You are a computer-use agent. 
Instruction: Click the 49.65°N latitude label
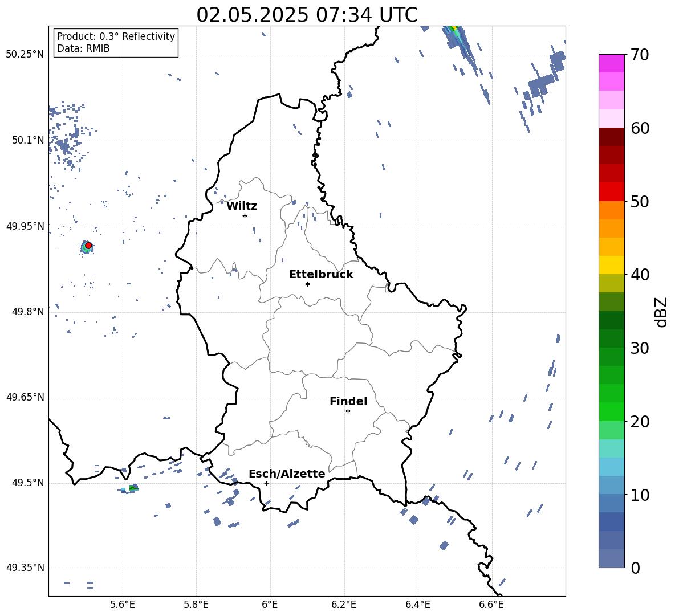tap(25, 397)
